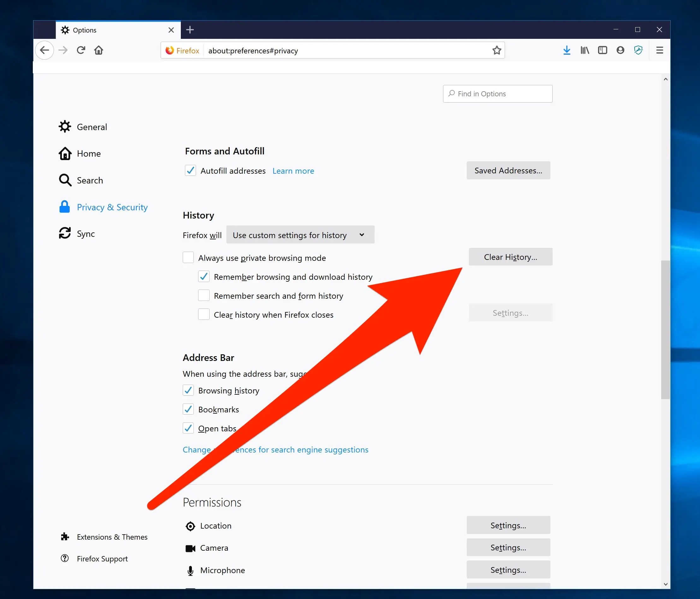Navigate back using the back arrow
Viewport: 700px width, 599px height.
pyautogui.click(x=44, y=50)
